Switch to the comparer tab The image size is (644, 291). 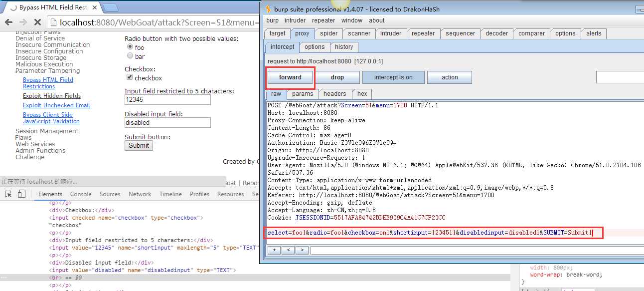(532, 33)
